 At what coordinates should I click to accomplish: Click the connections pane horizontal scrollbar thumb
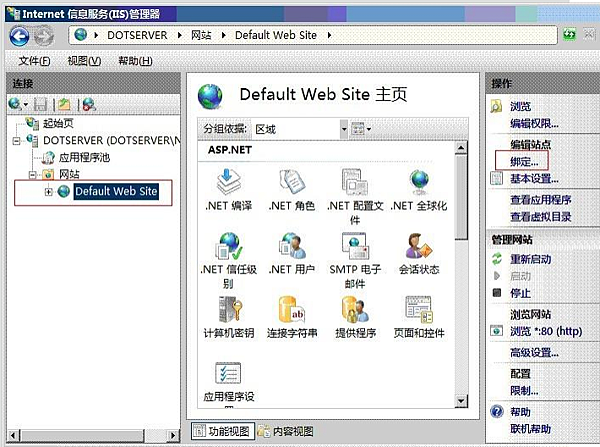pos(83,435)
